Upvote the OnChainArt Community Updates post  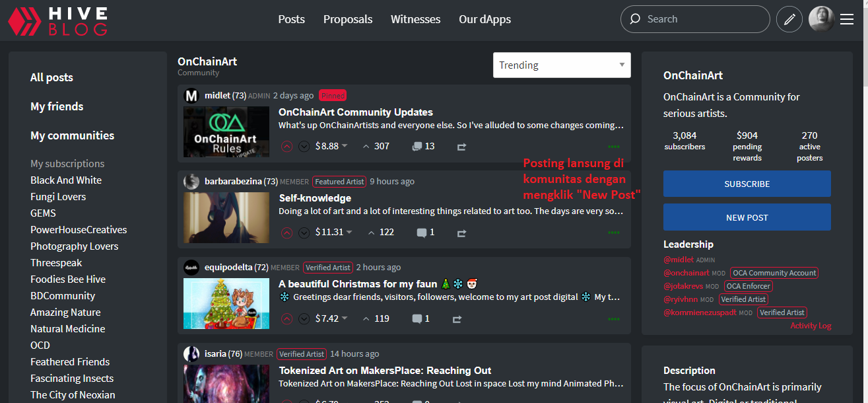click(286, 146)
